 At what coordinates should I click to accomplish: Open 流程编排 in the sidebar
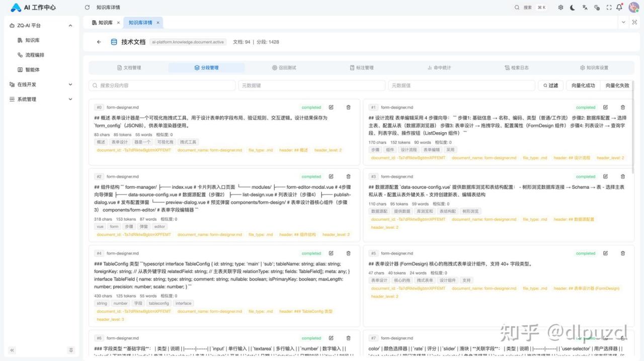tap(34, 55)
